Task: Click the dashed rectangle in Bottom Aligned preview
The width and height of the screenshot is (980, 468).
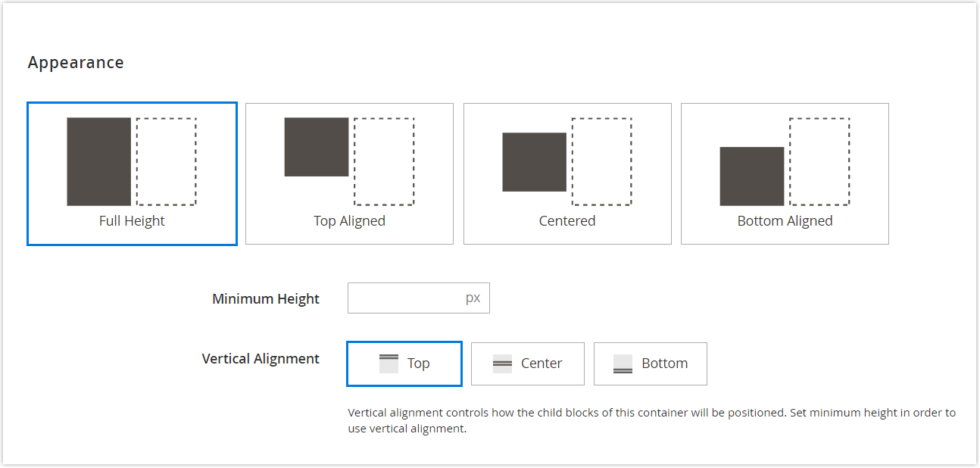Action: [819, 161]
